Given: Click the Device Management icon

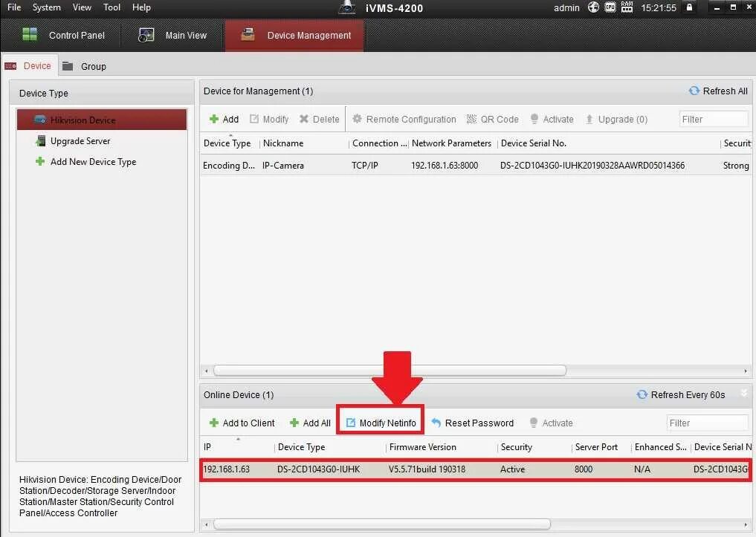Looking at the screenshot, I should [x=248, y=34].
